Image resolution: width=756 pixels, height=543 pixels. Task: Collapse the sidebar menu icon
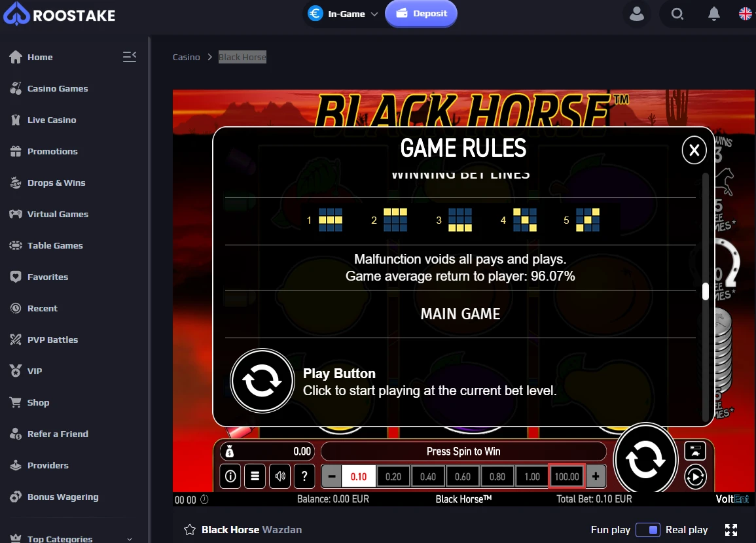pos(129,57)
